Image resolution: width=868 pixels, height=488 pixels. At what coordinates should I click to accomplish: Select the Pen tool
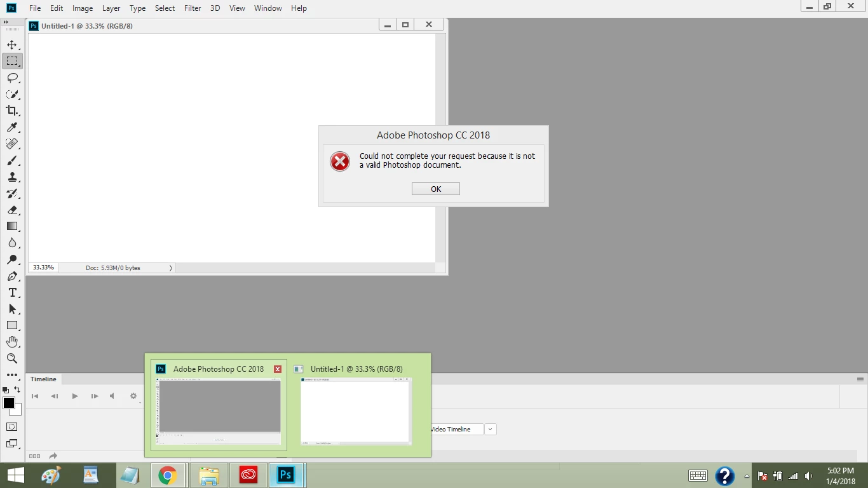pos(12,276)
